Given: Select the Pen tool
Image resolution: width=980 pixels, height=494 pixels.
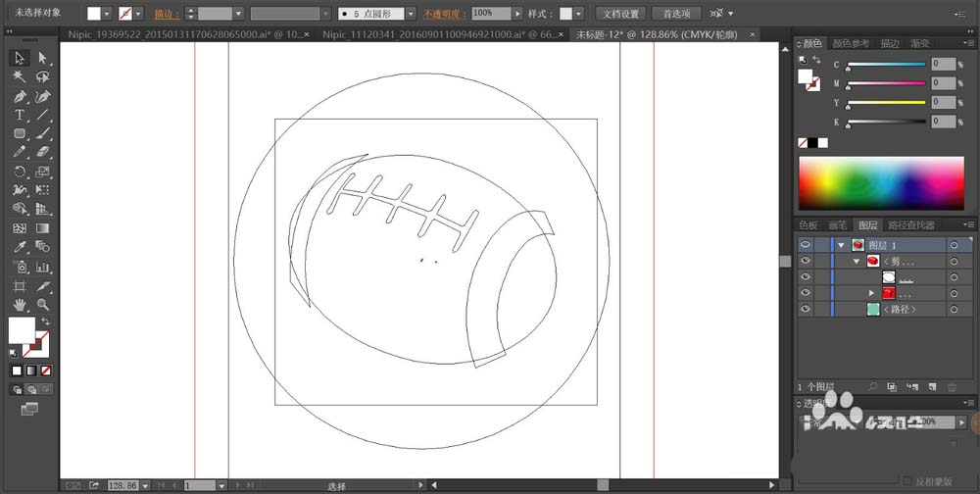Looking at the screenshot, I should click(x=20, y=96).
